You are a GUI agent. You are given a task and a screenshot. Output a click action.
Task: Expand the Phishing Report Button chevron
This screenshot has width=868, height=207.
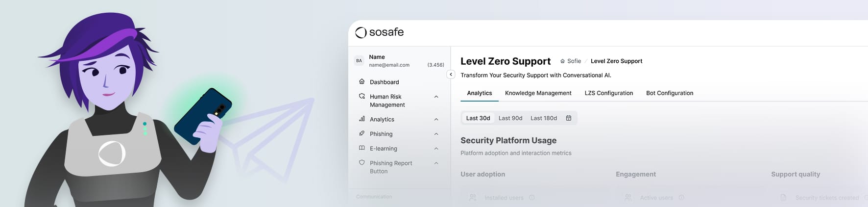tap(436, 163)
